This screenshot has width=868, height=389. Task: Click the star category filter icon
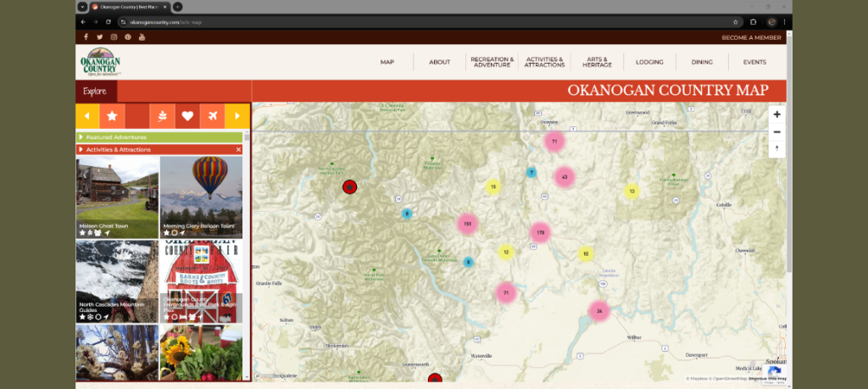[112, 116]
